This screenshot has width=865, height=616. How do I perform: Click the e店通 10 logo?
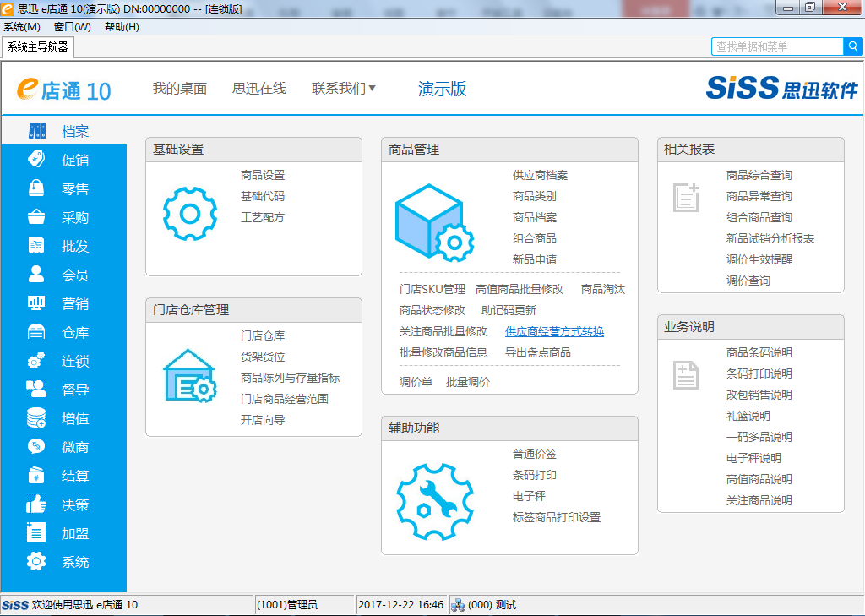pyautogui.click(x=63, y=90)
